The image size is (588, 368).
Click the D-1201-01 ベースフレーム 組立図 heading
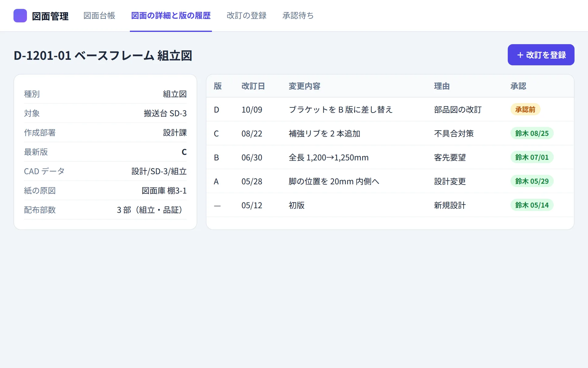[x=103, y=56]
